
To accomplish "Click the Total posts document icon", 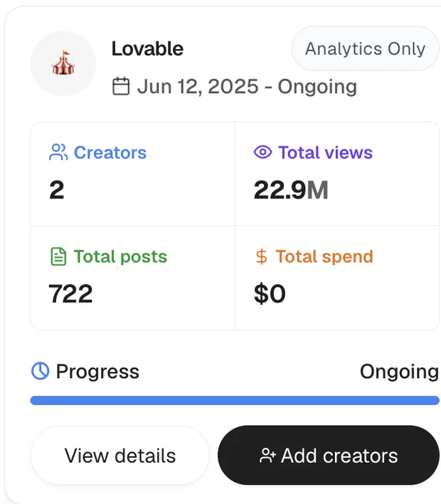I will [58, 257].
